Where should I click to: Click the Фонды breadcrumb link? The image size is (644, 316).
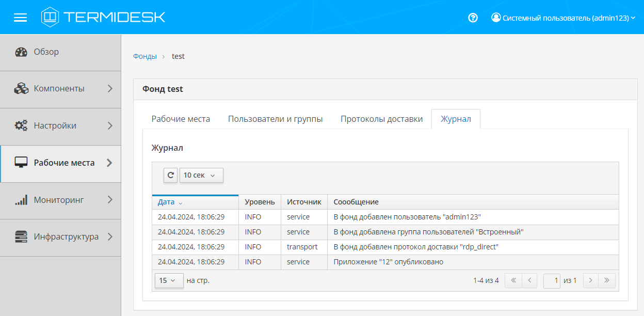pyautogui.click(x=144, y=56)
